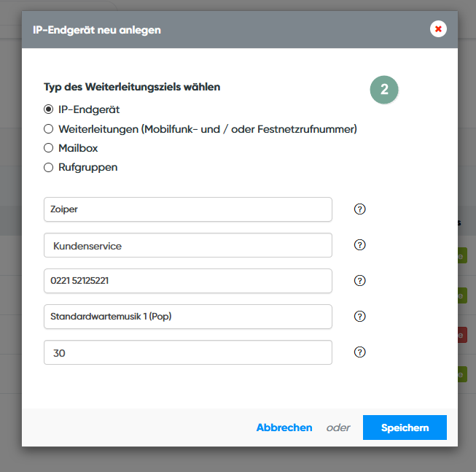Open the 0221 52125221 number selector
Viewport: 476px width, 472px height.
click(x=187, y=281)
